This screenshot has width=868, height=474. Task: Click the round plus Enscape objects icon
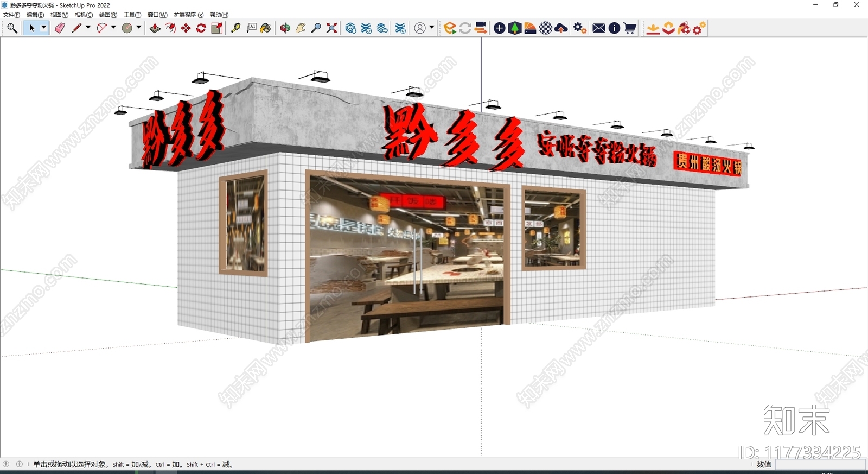[500, 28]
